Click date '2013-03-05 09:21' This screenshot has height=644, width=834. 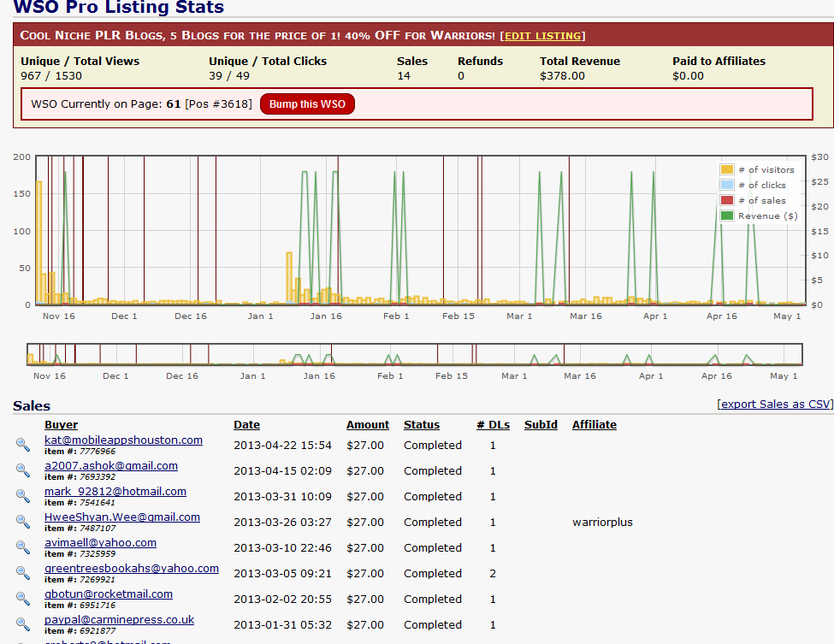point(282,573)
